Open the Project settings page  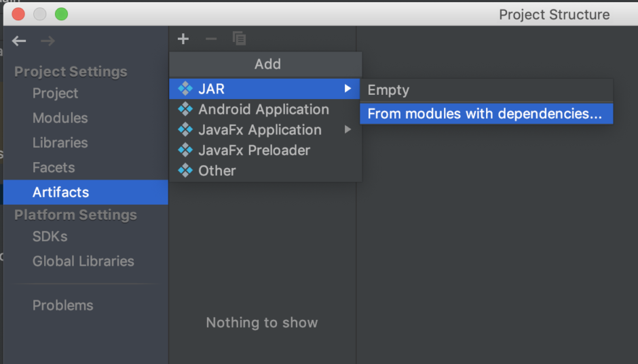55,94
